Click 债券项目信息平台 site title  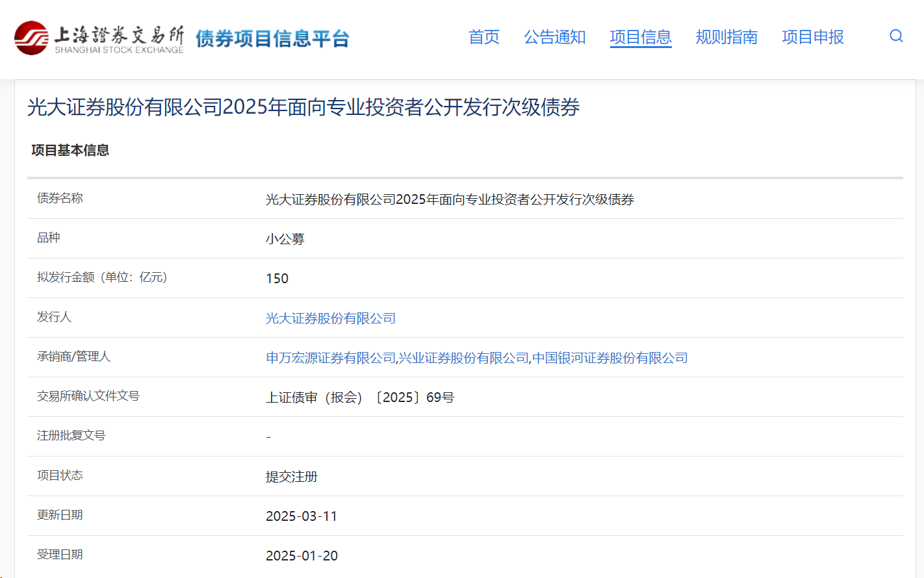272,39
